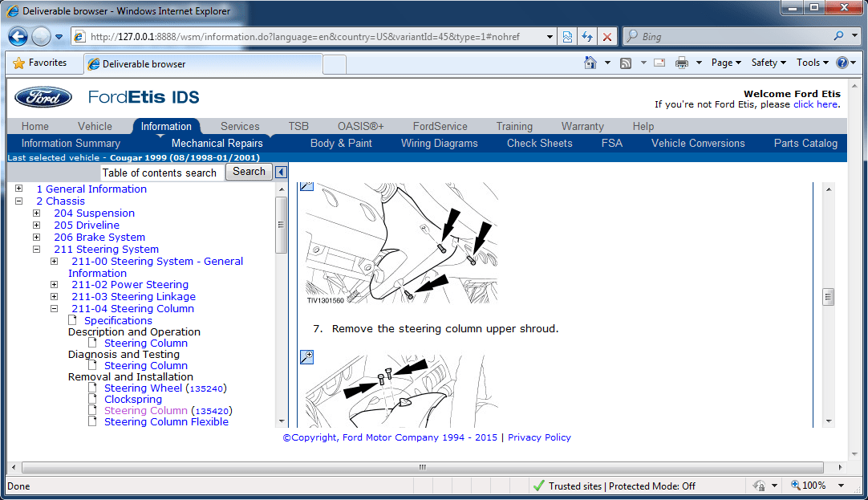
Task: Open the FordService navigation tab
Action: click(440, 126)
